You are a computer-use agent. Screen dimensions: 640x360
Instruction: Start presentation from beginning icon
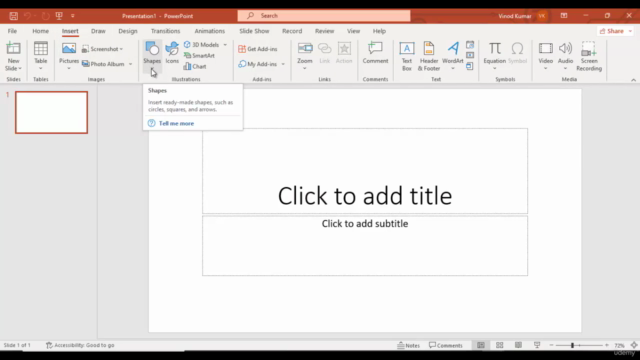click(59, 16)
